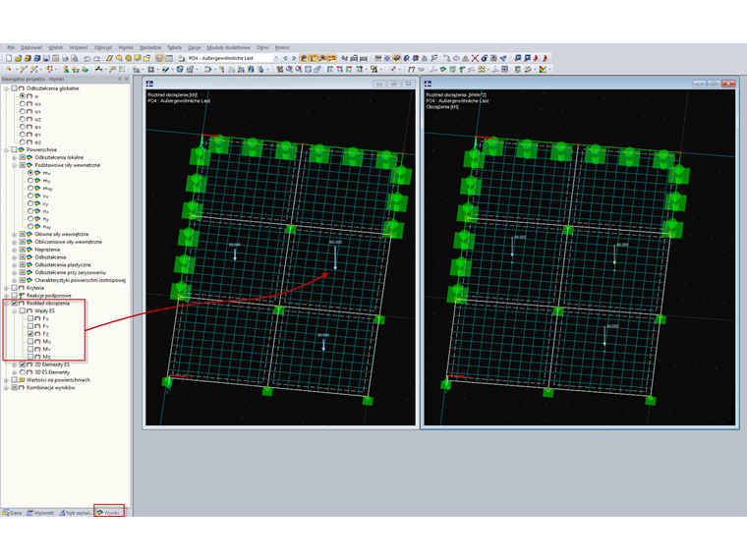Open the Pomoc menu
Viewport: 747px width, 560px height.
[x=282, y=47]
